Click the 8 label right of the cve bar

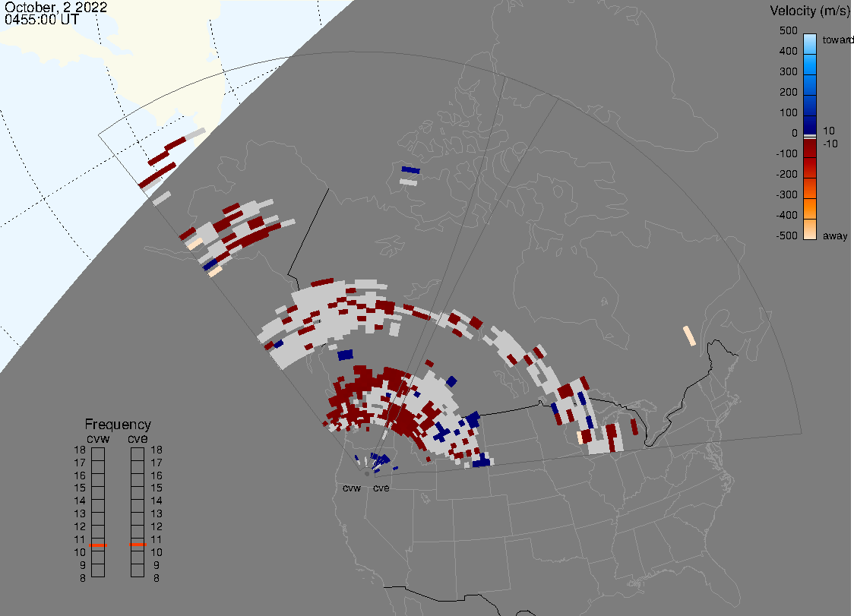point(157,579)
